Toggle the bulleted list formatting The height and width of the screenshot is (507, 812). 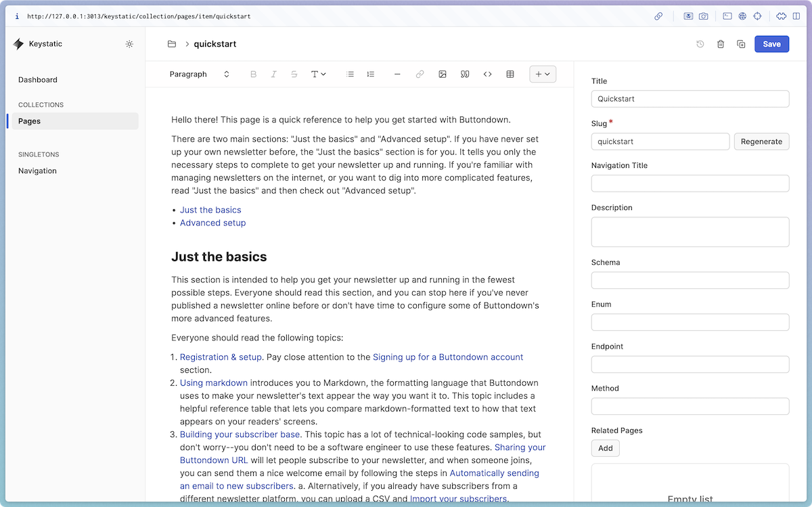point(350,74)
